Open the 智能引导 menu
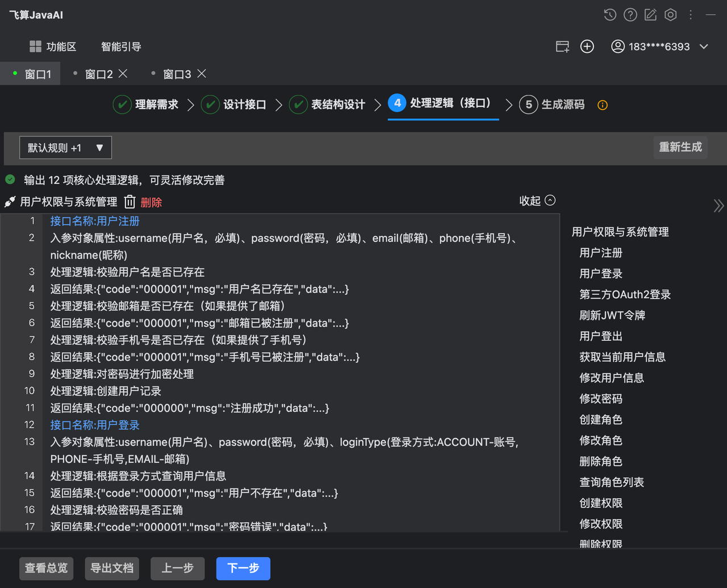Viewport: 727px width, 588px height. 121,47
